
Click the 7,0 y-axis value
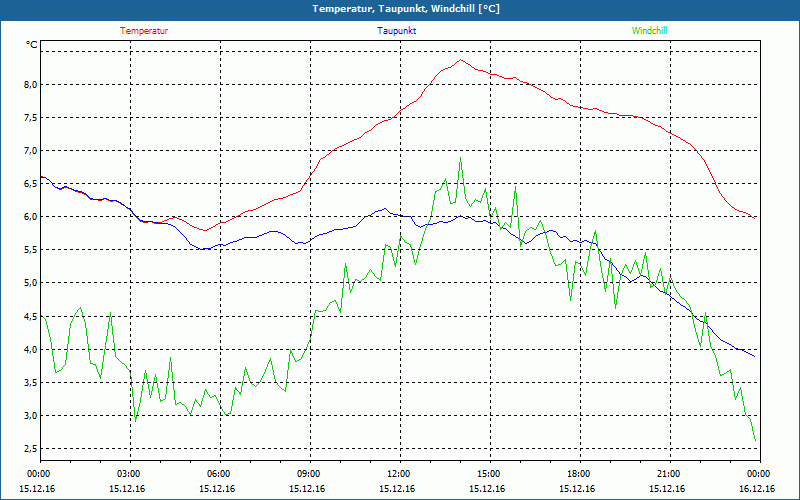point(31,151)
